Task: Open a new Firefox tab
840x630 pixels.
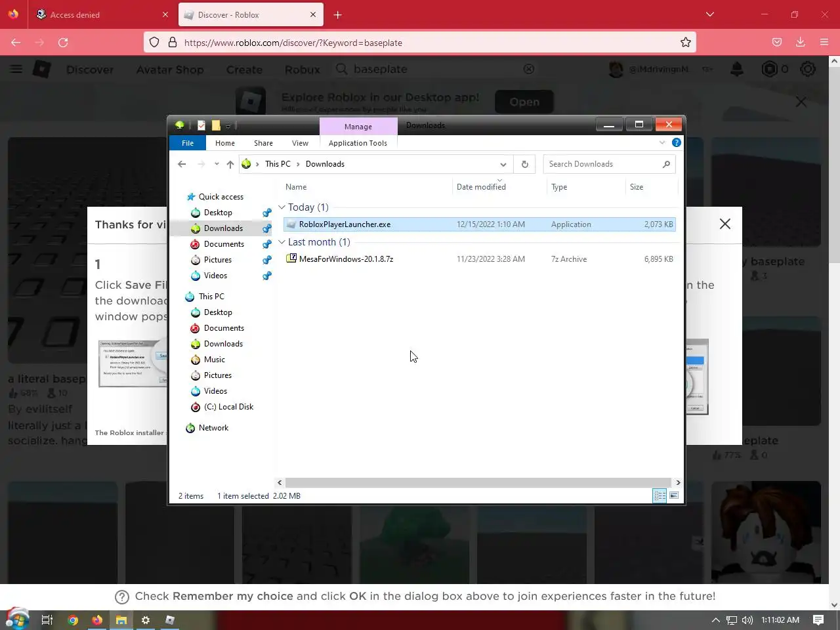Action: point(337,14)
